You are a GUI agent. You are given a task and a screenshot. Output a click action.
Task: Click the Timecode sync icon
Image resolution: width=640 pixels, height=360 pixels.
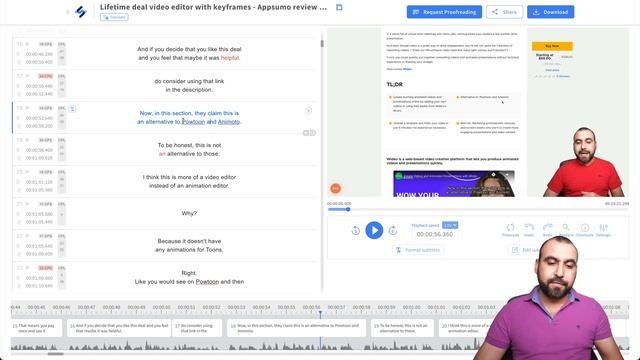[x=510, y=230]
